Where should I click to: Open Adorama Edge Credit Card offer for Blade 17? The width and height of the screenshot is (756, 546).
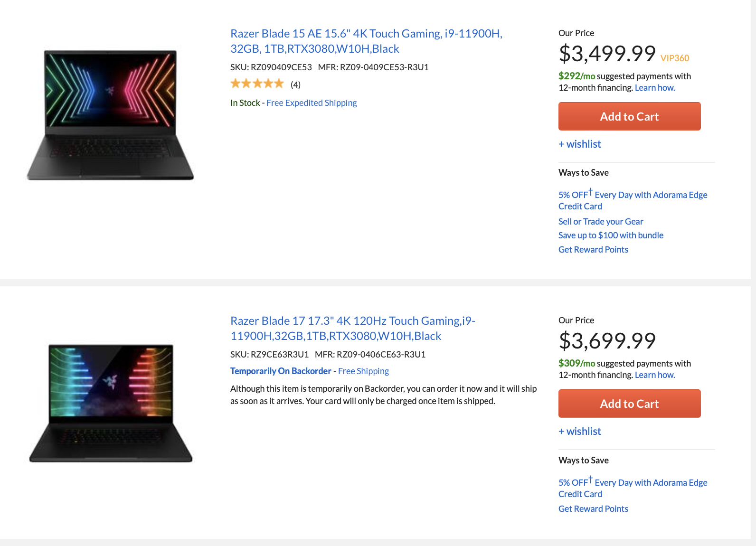(633, 482)
